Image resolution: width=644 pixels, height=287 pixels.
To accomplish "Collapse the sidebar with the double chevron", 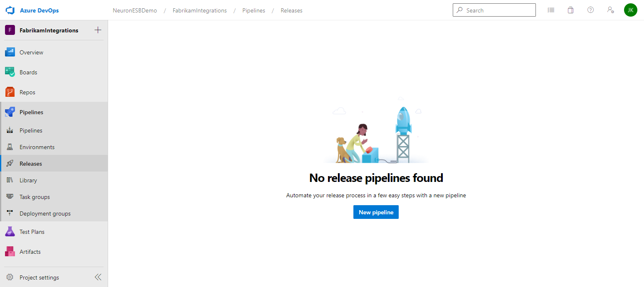I will click(98, 277).
